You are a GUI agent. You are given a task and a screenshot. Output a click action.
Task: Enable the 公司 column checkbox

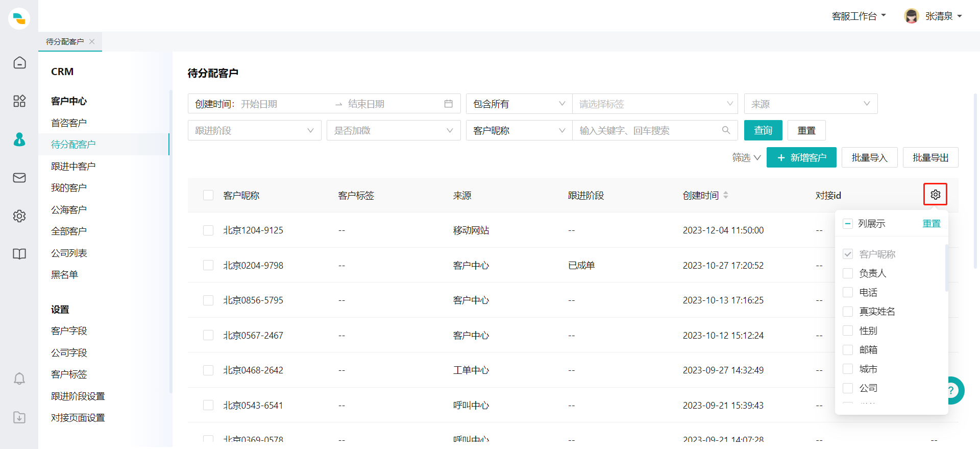[x=848, y=388]
